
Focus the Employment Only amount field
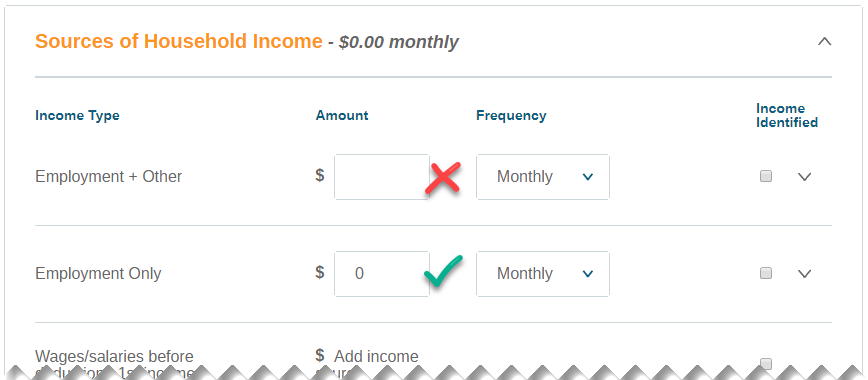[x=381, y=274]
